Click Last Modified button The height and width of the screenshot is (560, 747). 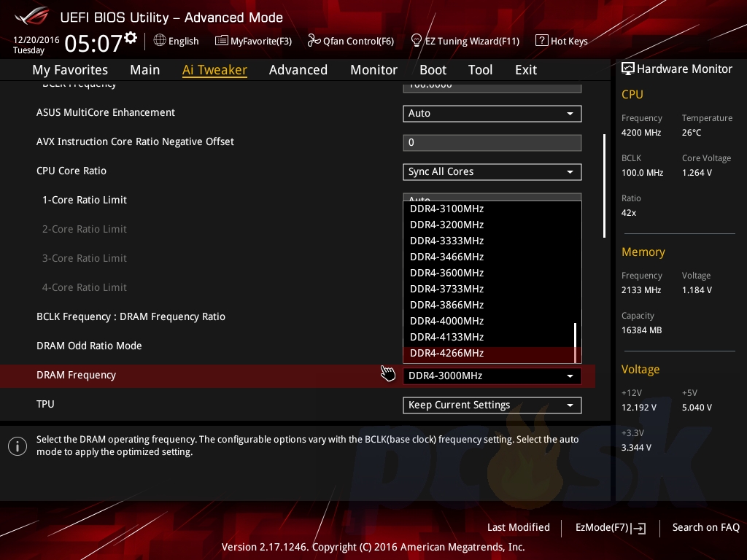pos(519,528)
